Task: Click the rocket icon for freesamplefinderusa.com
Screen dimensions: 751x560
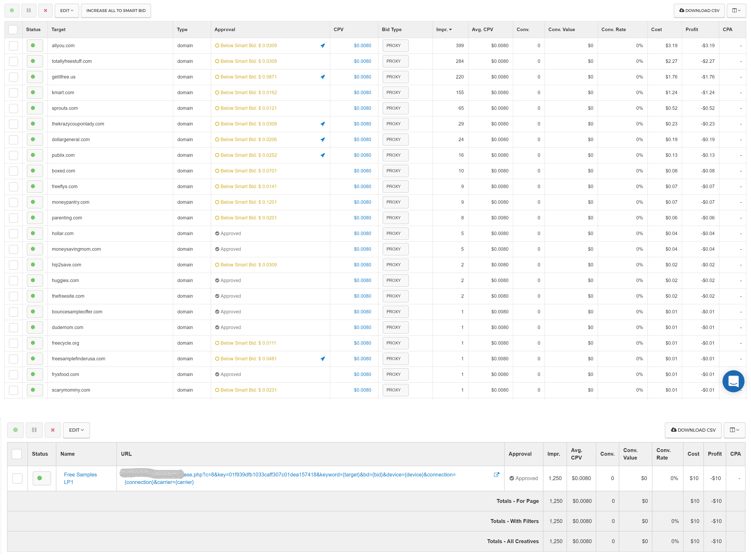Action: (323, 359)
